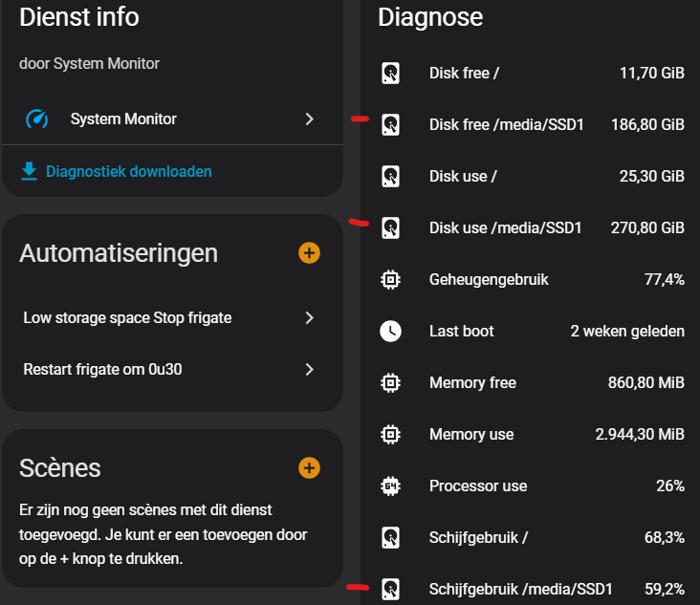
Task: Click the download icon beside Diagnostiek downloaden
Action: pos(30,171)
